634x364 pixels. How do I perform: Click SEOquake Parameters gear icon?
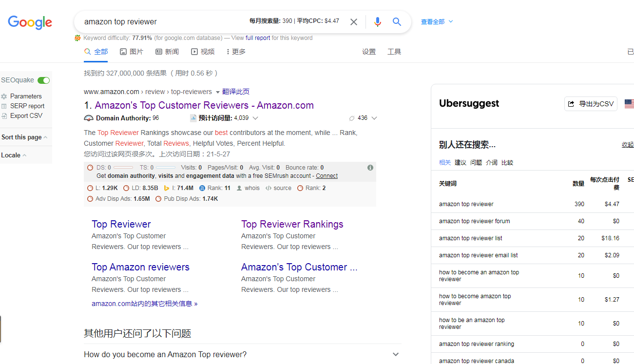(x=4, y=96)
